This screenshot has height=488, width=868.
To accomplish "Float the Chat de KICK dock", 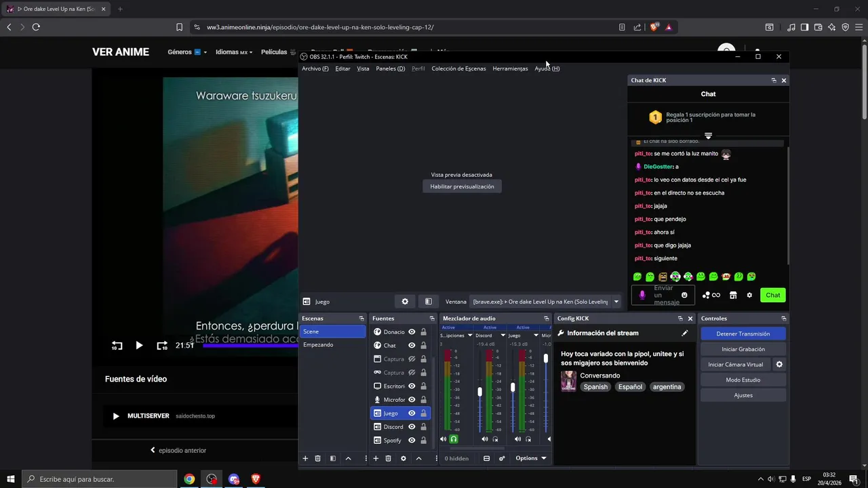I will pos(774,80).
